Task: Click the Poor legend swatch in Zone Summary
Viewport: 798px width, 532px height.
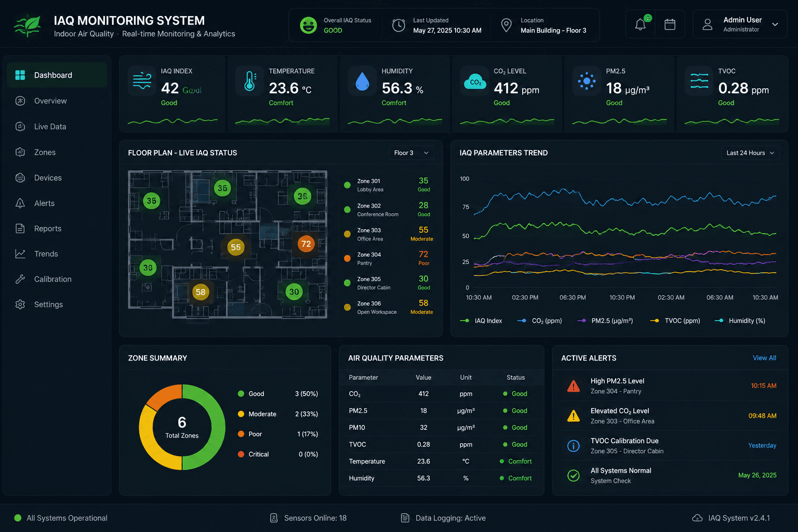Action: 241,434
